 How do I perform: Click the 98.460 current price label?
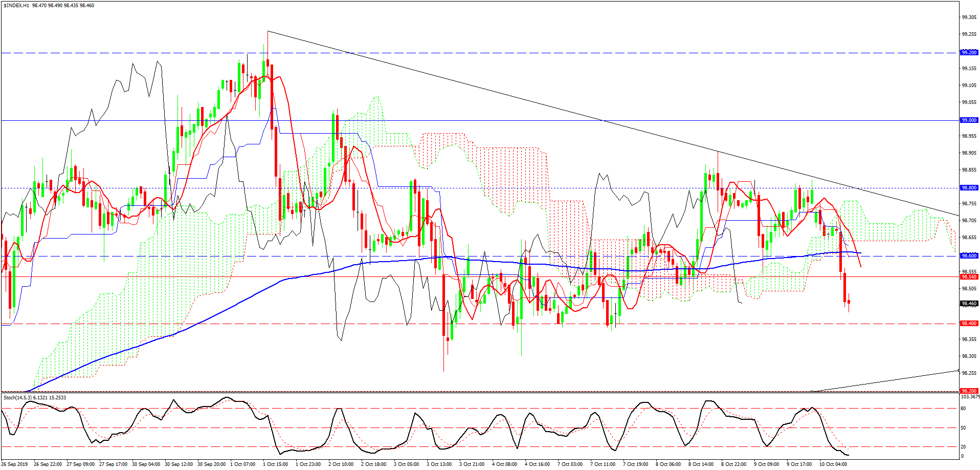tap(969, 304)
